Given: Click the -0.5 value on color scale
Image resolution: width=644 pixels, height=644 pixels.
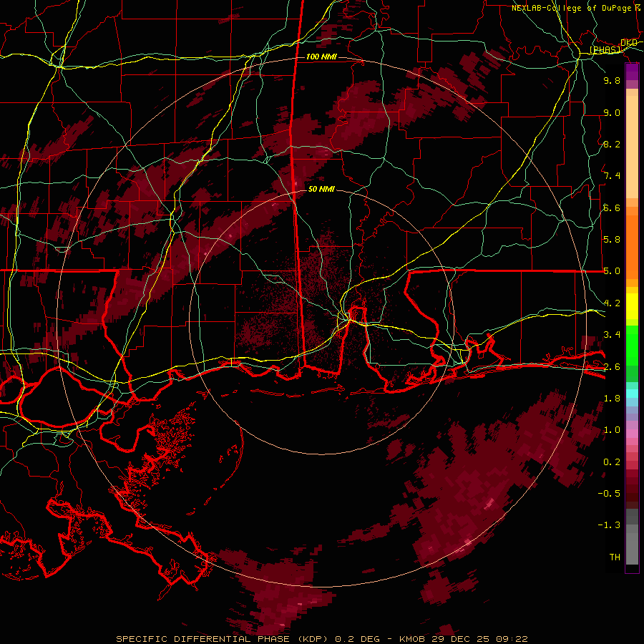Looking at the screenshot, I should [x=609, y=494].
